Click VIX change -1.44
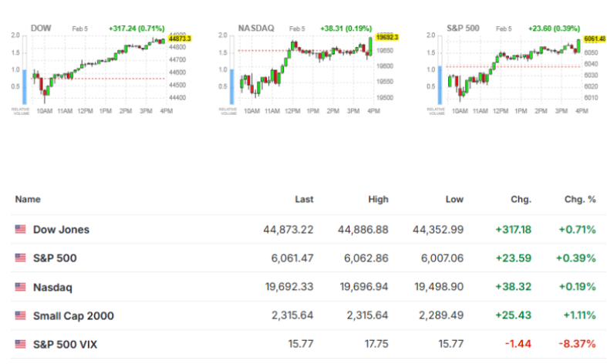This screenshot has width=607, height=364. tap(518, 344)
